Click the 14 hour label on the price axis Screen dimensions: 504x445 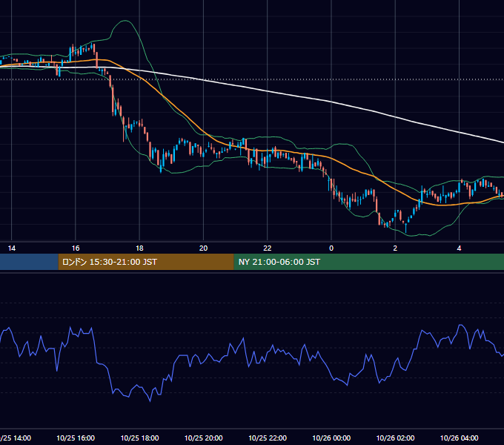(x=12, y=248)
